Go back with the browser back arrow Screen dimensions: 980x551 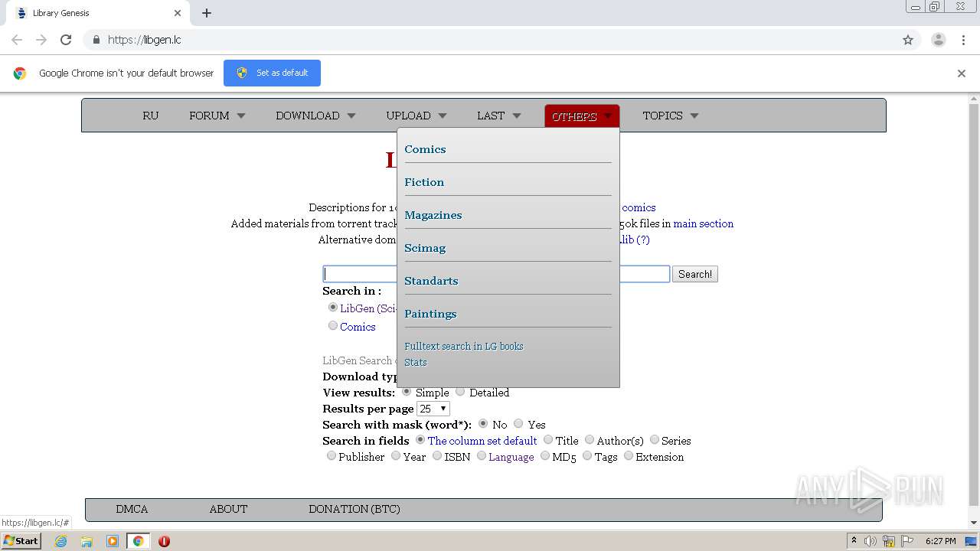pos(17,40)
